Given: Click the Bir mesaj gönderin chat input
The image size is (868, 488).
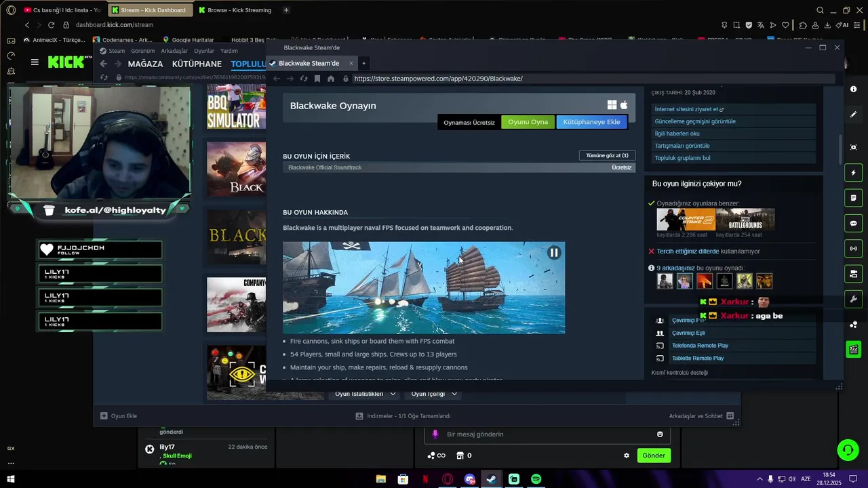Looking at the screenshot, I should coord(548,434).
